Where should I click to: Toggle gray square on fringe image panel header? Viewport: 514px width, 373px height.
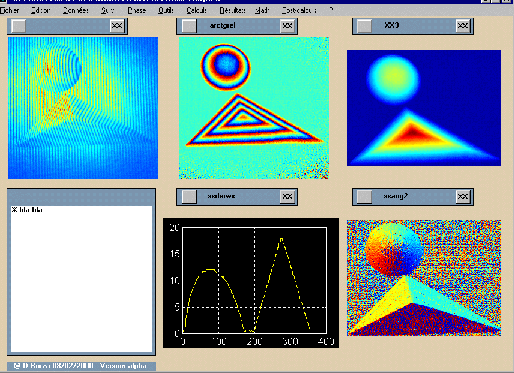(x=19, y=26)
